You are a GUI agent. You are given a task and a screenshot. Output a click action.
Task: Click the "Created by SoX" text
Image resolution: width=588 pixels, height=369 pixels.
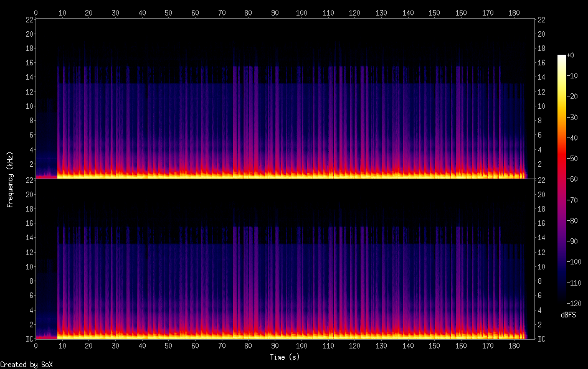[x=26, y=365]
